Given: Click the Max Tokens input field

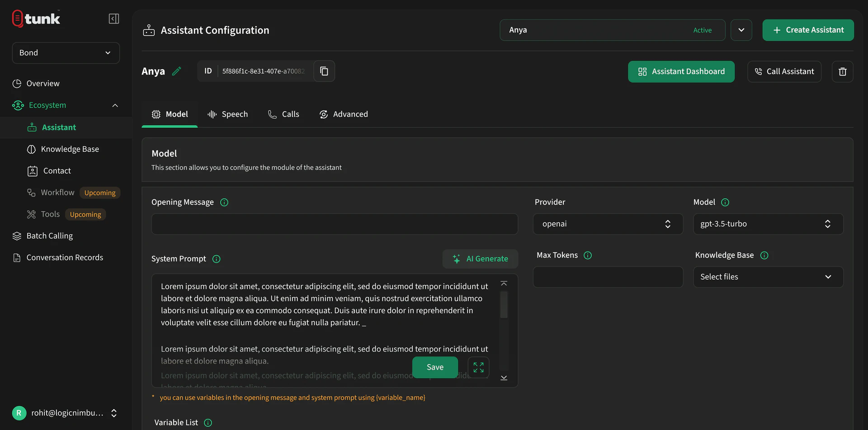Looking at the screenshot, I should 608,277.
